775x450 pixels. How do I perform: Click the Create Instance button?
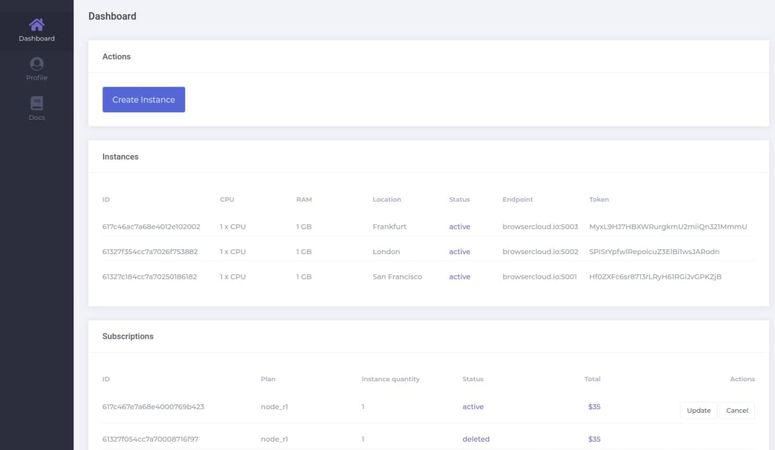144,99
